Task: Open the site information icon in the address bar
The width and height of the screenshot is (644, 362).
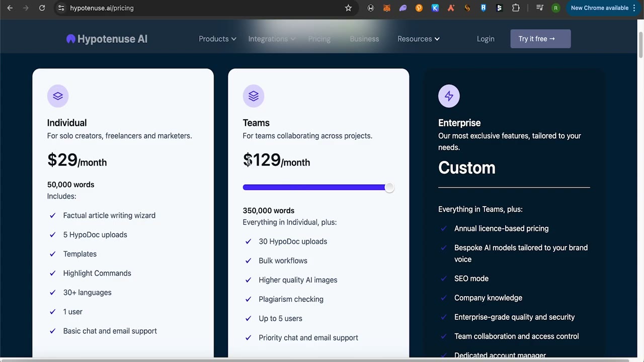Action: [x=61, y=8]
